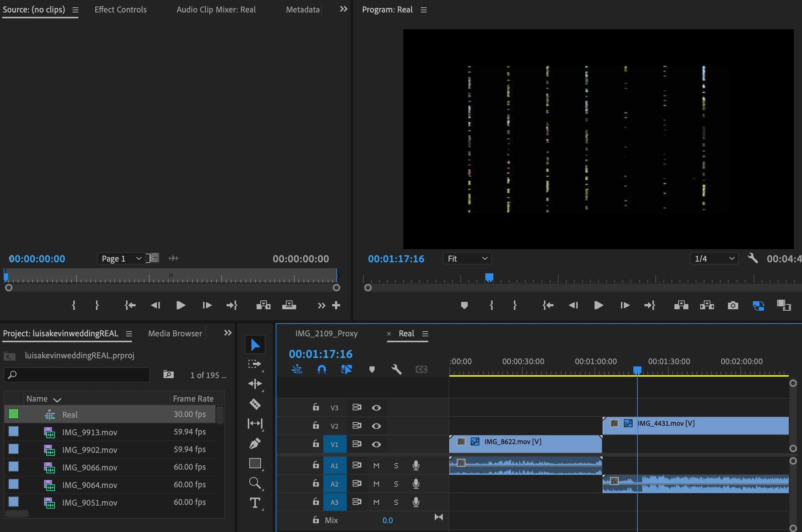Image resolution: width=802 pixels, height=532 pixels.
Task: Toggle V2 track output eye icon
Action: [376, 426]
